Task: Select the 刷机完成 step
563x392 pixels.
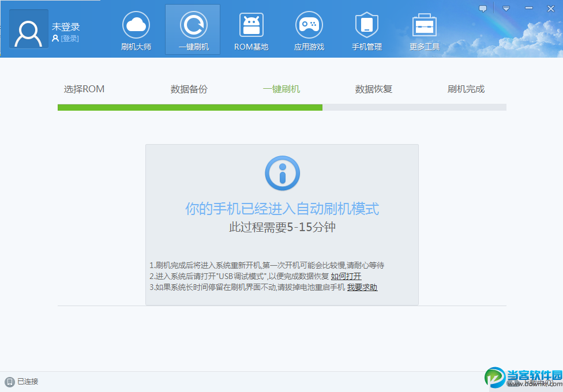Action: [466, 89]
